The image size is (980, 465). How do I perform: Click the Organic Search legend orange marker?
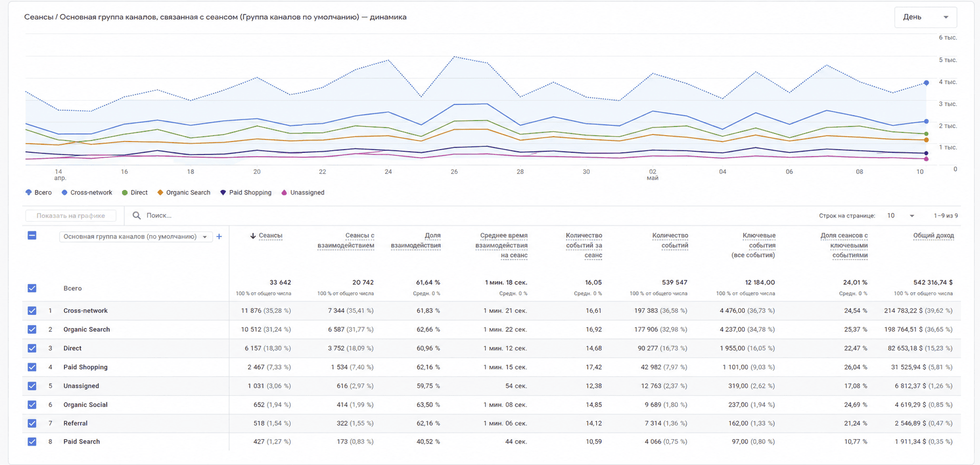pos(160,193)
